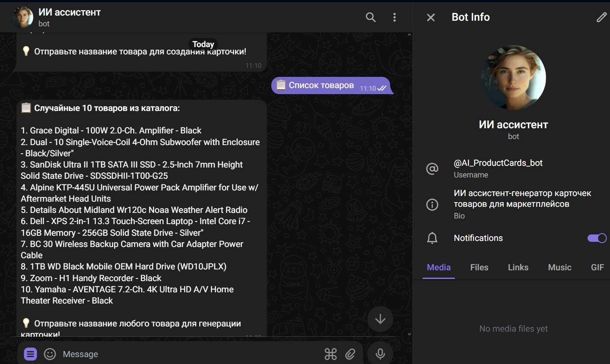Image resolution: width=610 pixels, height=364 pixels.
Task: Click the 'SanDisk Ultra II 1TB SATA III SSD' line
Action: 132,170
